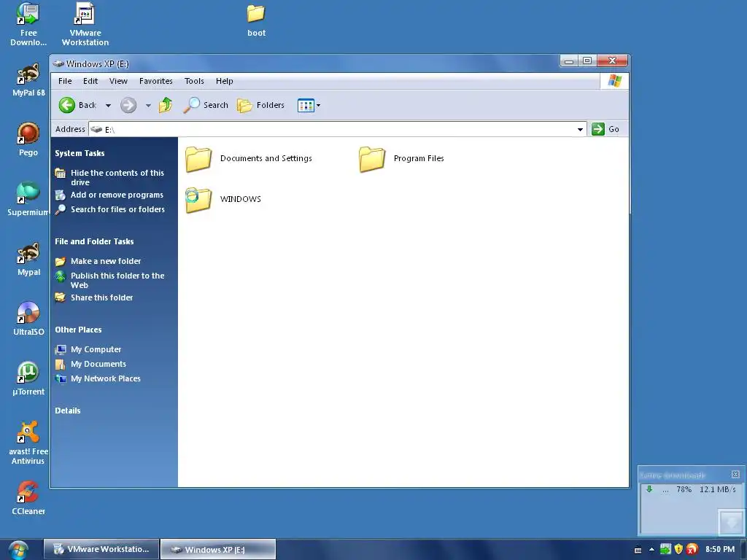Click the Views grid icon
The image size is (747, 560).
pos(306,105)
